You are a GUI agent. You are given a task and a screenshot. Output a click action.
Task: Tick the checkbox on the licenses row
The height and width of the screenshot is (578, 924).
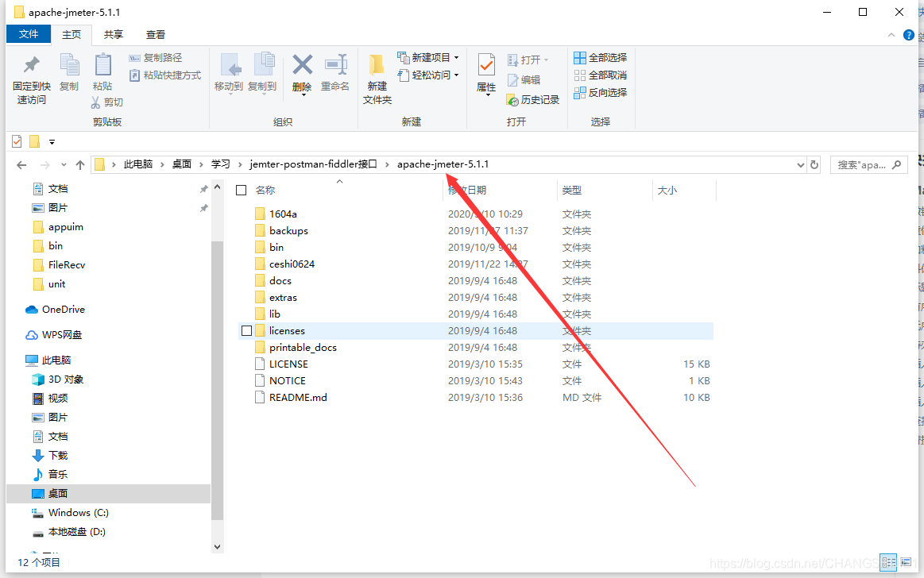click(x=247, y=331)
